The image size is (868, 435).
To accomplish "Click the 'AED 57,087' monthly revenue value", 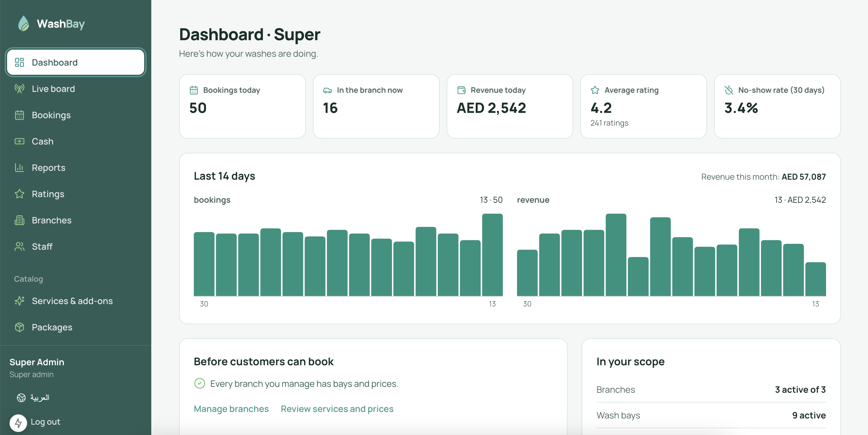I will coord(803,176).
